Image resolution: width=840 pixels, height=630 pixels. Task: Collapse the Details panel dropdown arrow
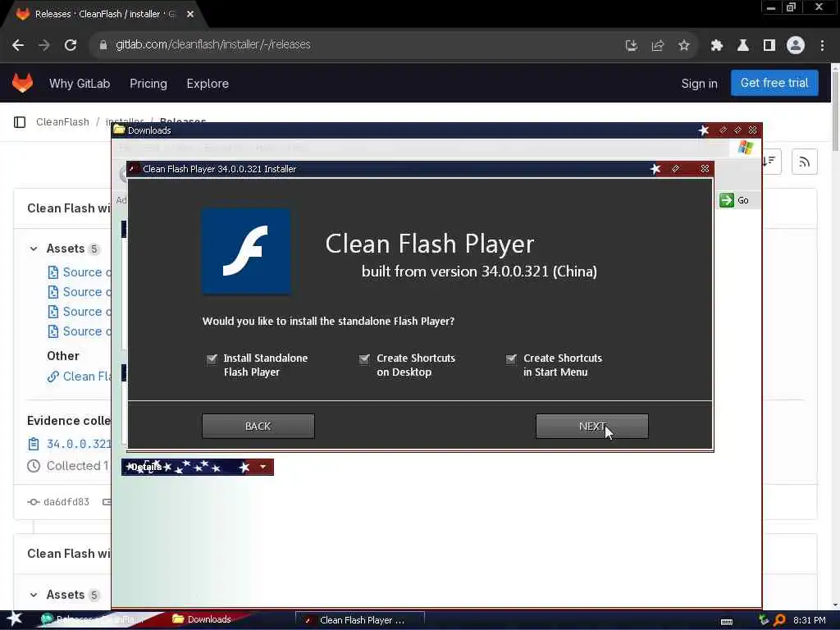263,467
